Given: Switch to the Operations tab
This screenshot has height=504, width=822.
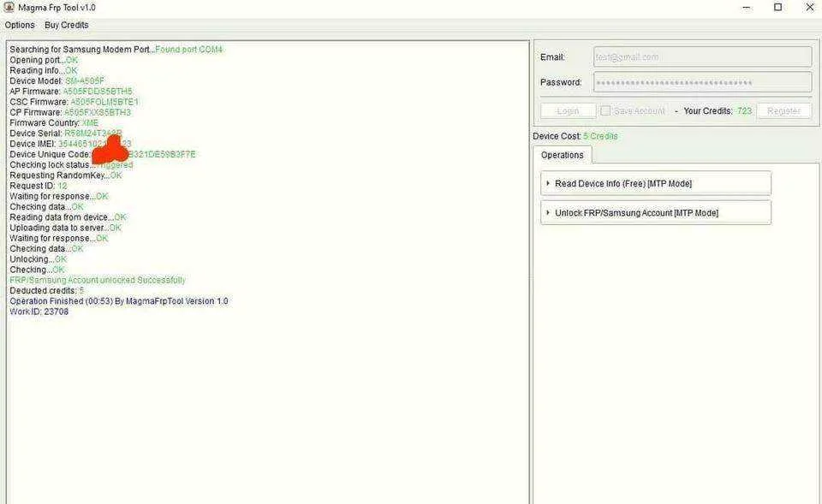Looking at the screenshot, I should [x=562, y=155].
